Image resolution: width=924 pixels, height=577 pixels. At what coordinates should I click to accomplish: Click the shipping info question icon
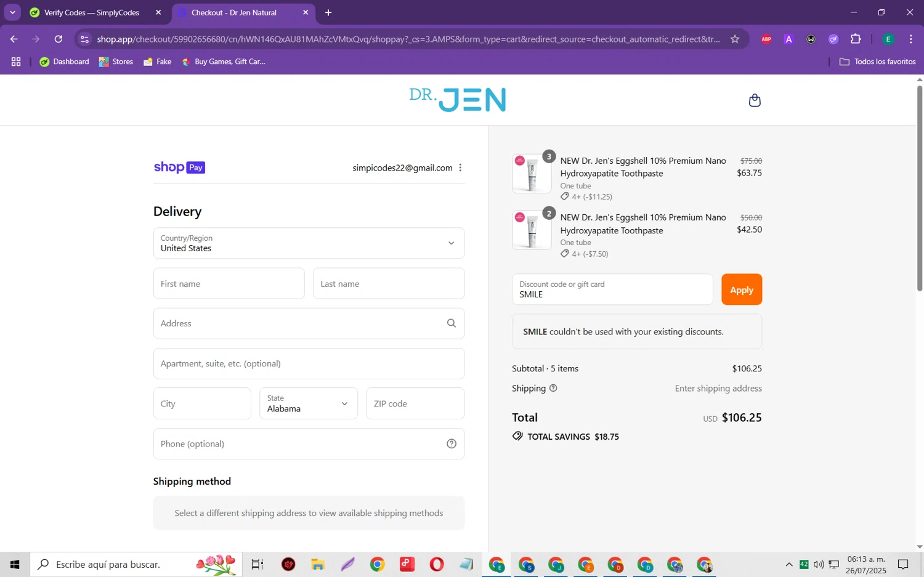pos(553,388)
